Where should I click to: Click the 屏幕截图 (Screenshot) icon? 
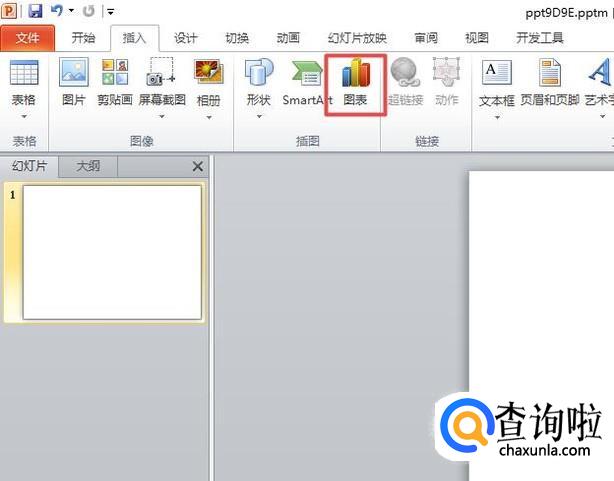(x=161, y=71)
